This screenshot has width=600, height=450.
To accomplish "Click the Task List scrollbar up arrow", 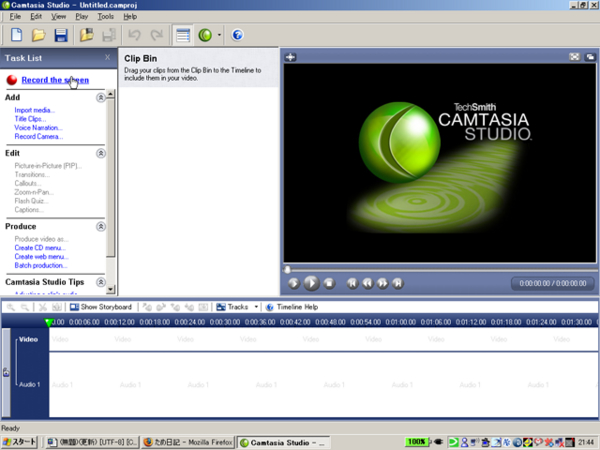I will click(x=111, y=93).
